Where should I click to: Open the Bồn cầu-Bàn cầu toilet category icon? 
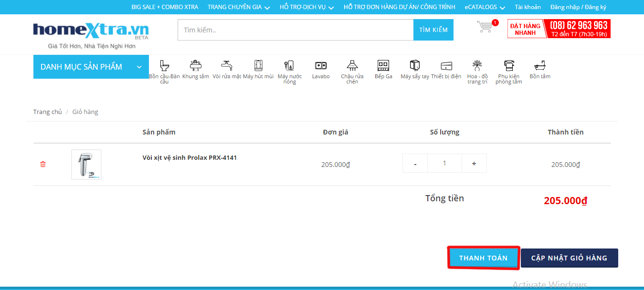click(165, 65)
